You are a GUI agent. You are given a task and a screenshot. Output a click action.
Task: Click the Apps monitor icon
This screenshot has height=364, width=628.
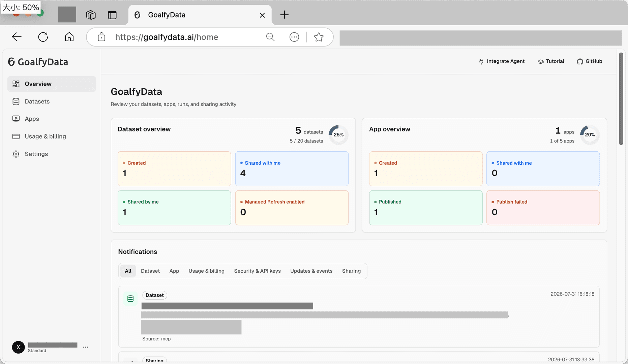(x=16, y=119)
